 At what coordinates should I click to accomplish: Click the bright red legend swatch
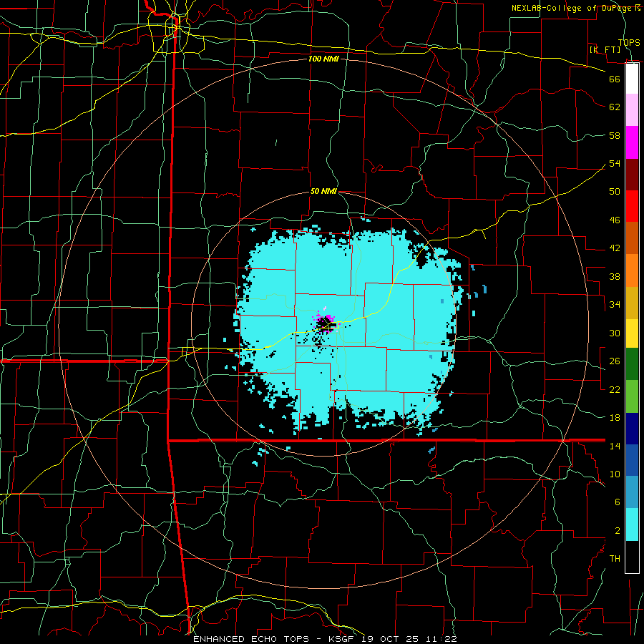point(632,206)
